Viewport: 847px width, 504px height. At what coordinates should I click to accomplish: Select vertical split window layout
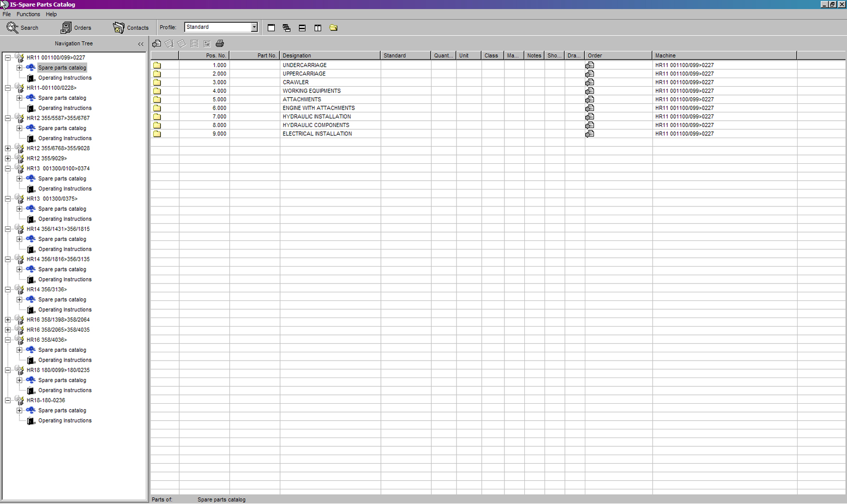coord(317,28)
